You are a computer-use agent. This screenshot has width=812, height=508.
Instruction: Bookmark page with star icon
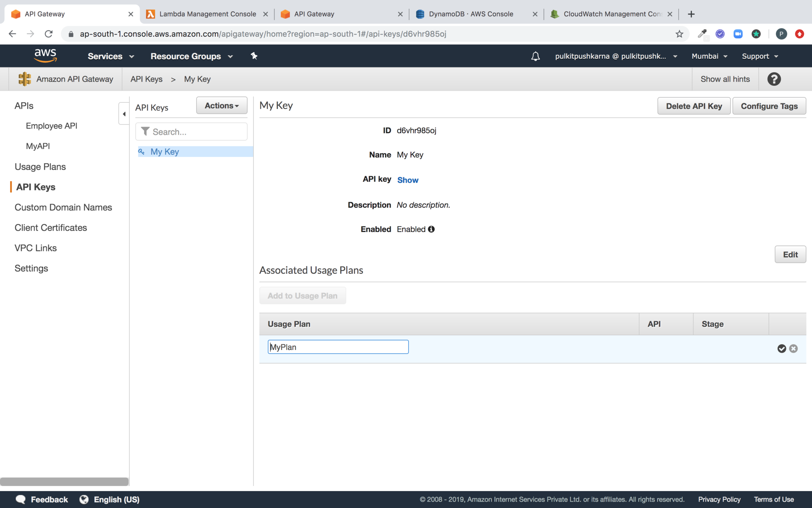[x=679, y=34]
